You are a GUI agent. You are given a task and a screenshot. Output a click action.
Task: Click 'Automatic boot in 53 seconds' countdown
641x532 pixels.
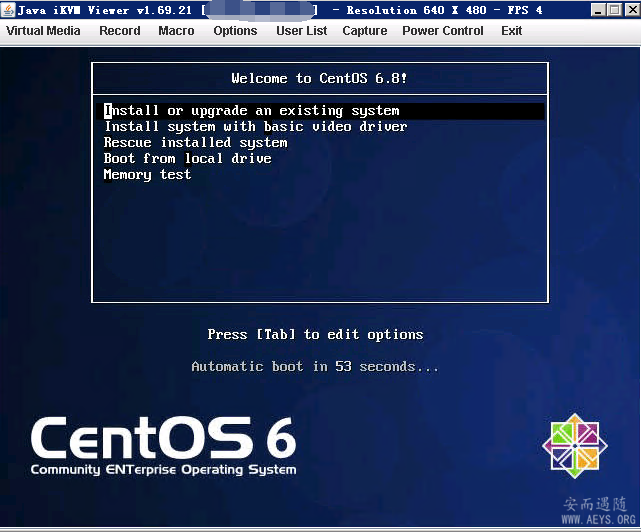pyautogui.click(x=315, y=366)
